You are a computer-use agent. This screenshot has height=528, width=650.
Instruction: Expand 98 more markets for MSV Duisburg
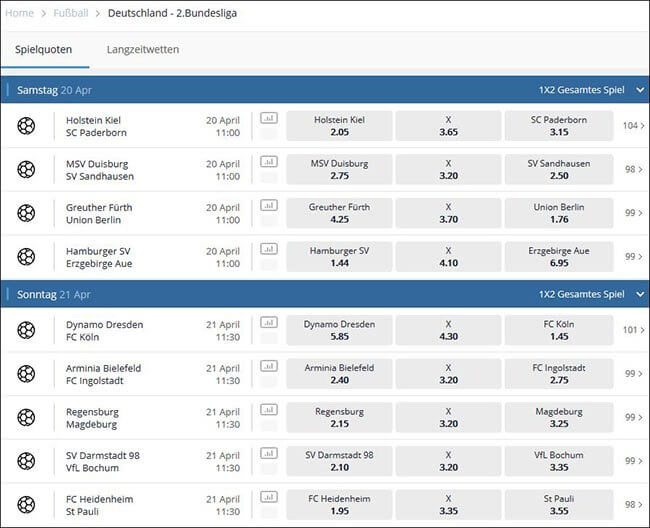coord(634,169)
